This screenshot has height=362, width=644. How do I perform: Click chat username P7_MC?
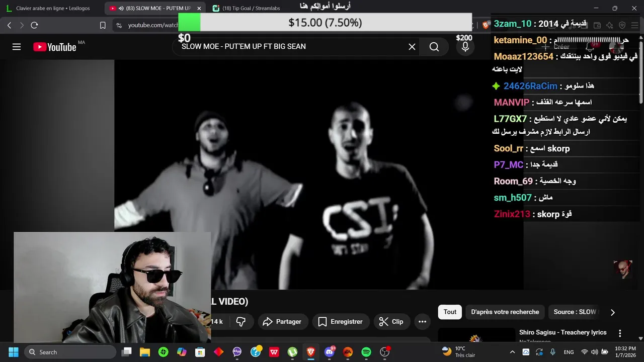(509, 165)
